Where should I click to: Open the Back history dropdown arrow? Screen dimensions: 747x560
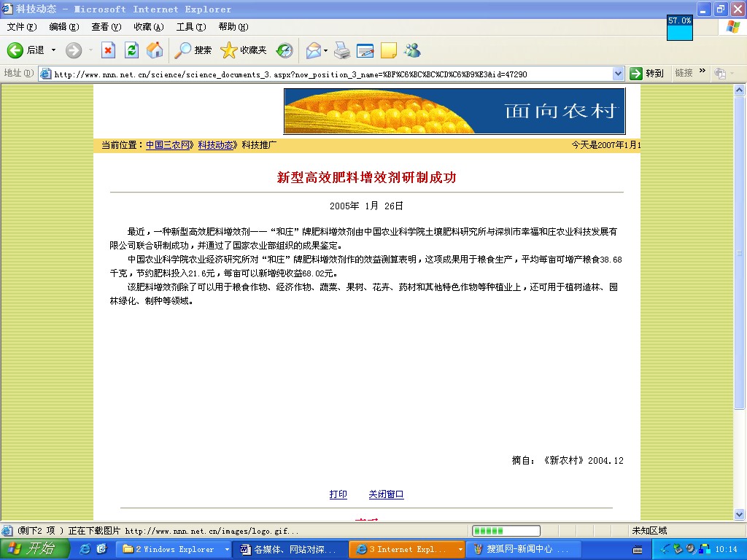point(53,50)
